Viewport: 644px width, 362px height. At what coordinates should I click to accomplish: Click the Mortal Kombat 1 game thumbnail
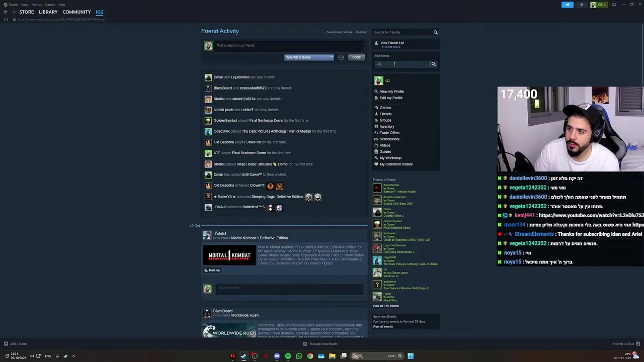[x=229, y=255]
